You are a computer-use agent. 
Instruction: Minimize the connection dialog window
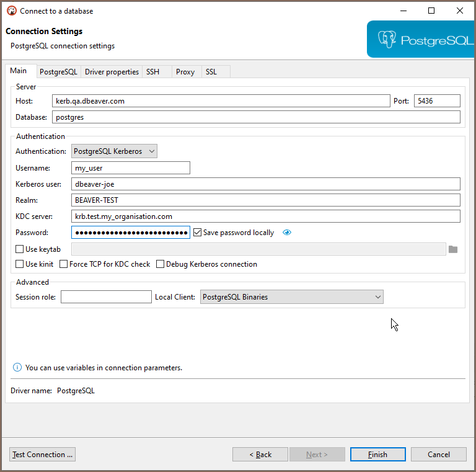tap(403, 11)
